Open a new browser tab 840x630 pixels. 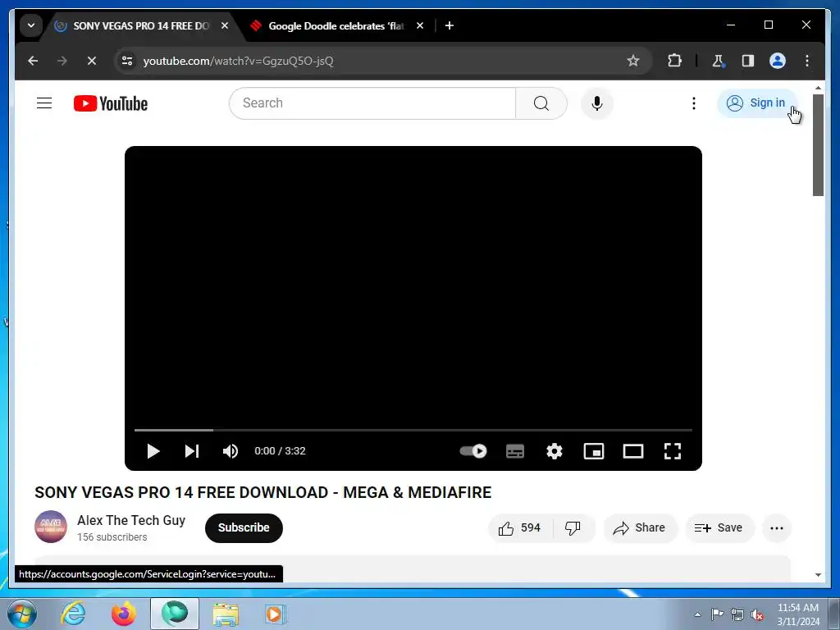coord(450,25)
